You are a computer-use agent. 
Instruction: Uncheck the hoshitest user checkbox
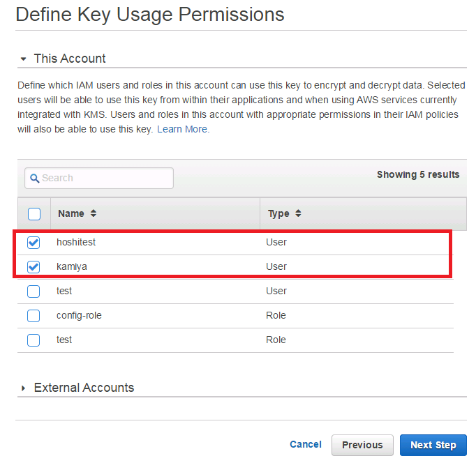pos(34,243)
